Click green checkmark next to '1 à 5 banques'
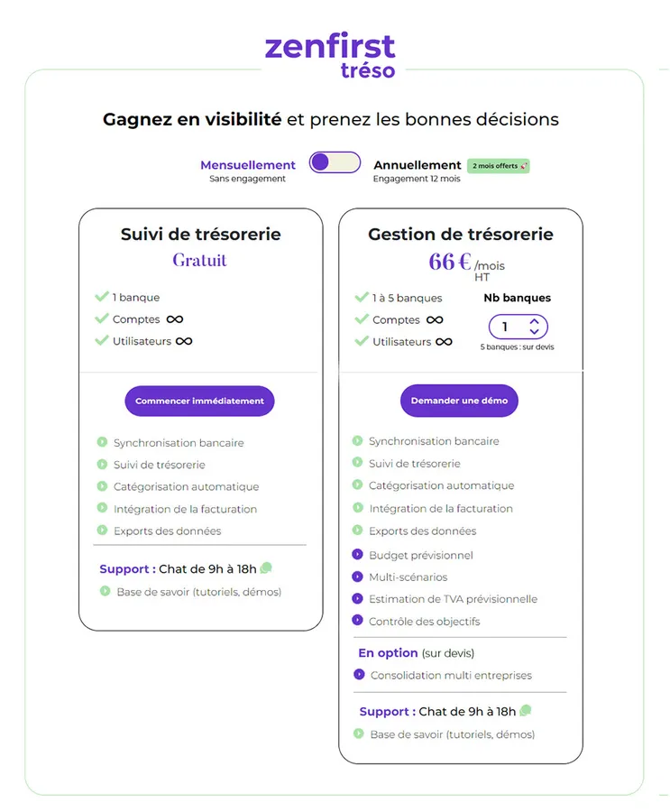Image resolution: width=670 pixels, height=812 pixels. tap(362, 298)
